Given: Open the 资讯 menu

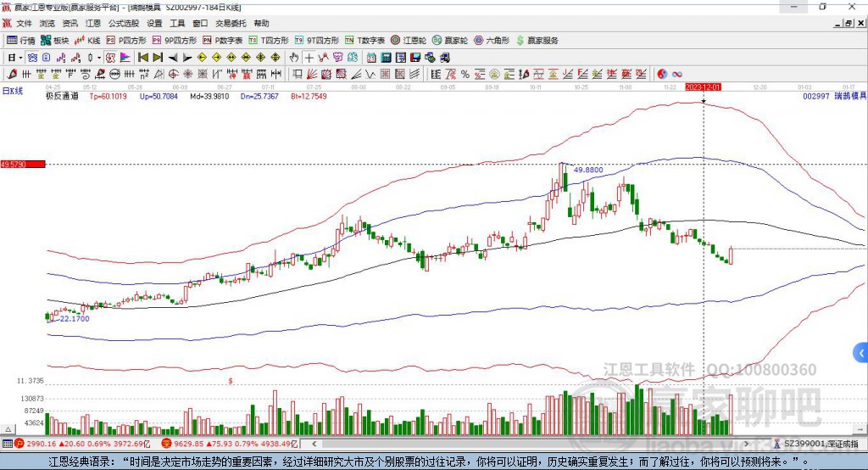Looking at the screenshot, I should 70,23.
